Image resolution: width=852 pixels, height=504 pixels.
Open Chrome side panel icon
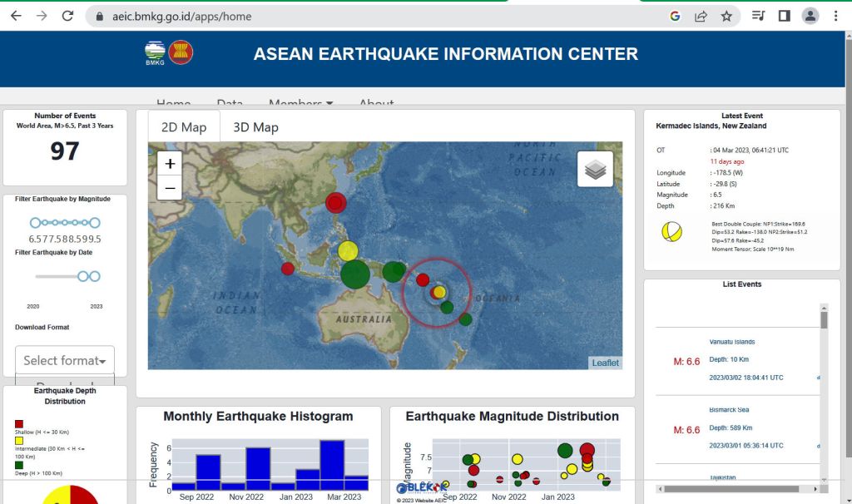pos(783,16)
